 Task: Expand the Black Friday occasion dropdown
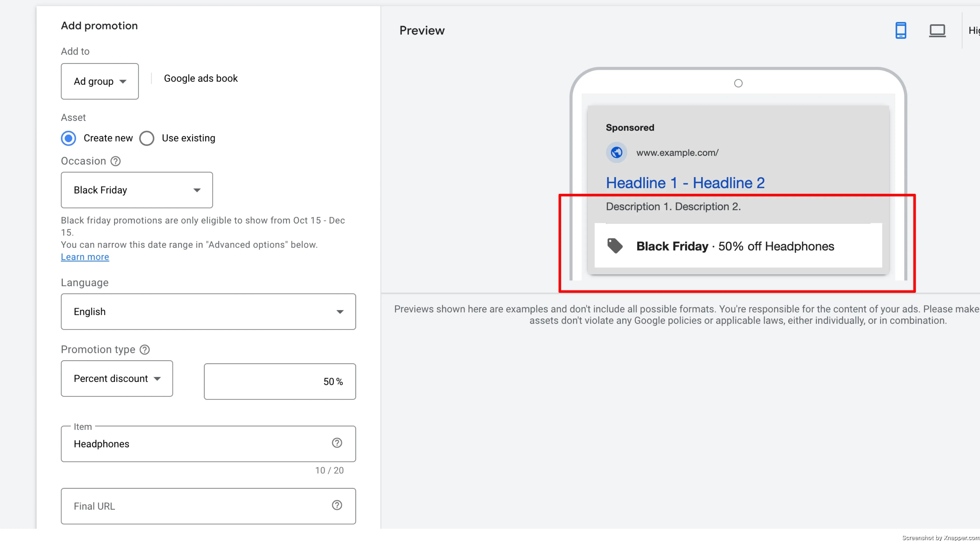tap(136, 190)
